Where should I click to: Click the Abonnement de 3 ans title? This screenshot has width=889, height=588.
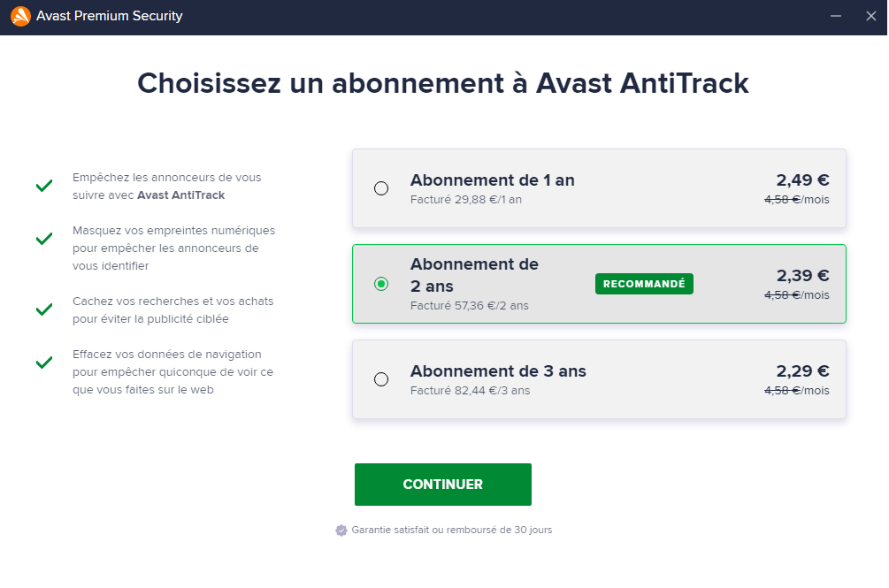(x=498, y=371)
